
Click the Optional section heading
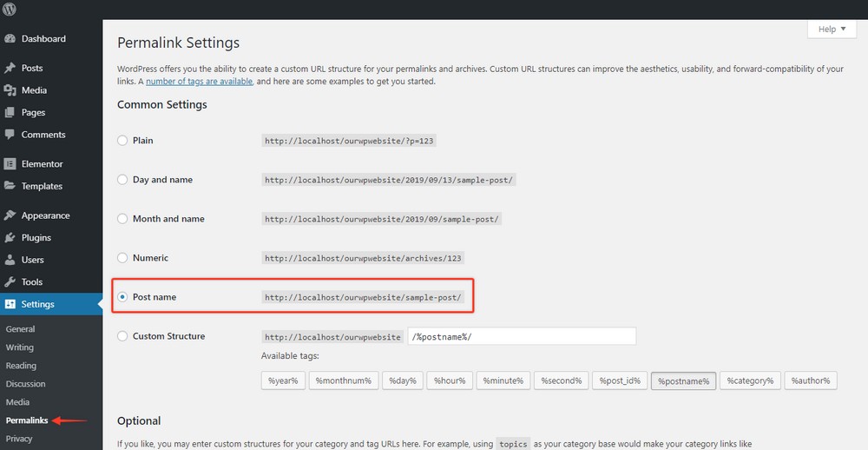[139, 420]
